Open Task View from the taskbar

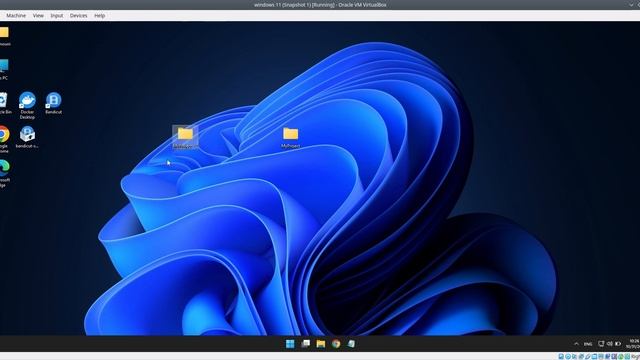click(305, 344)
